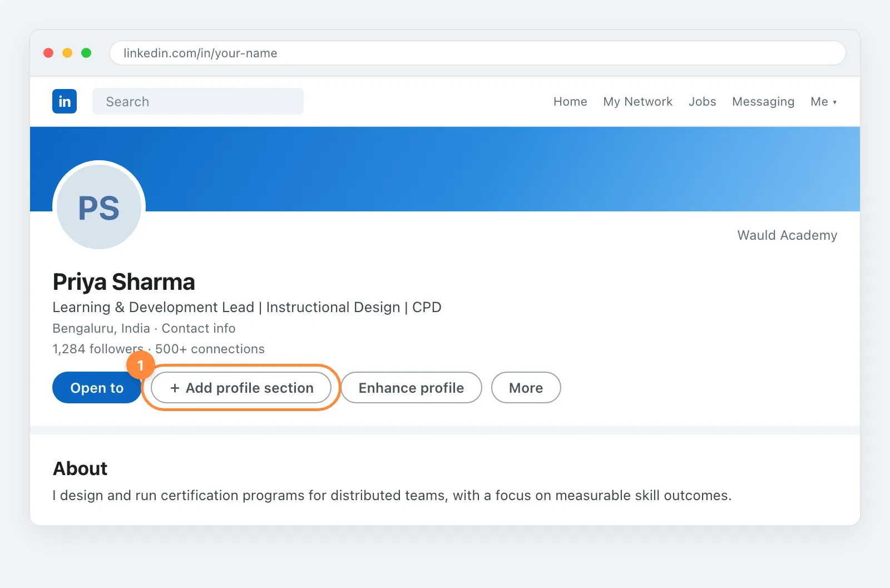The width and height of the screenshot is (890, 588).
Task: Click the Add profile section button
Action: (241, 388)
